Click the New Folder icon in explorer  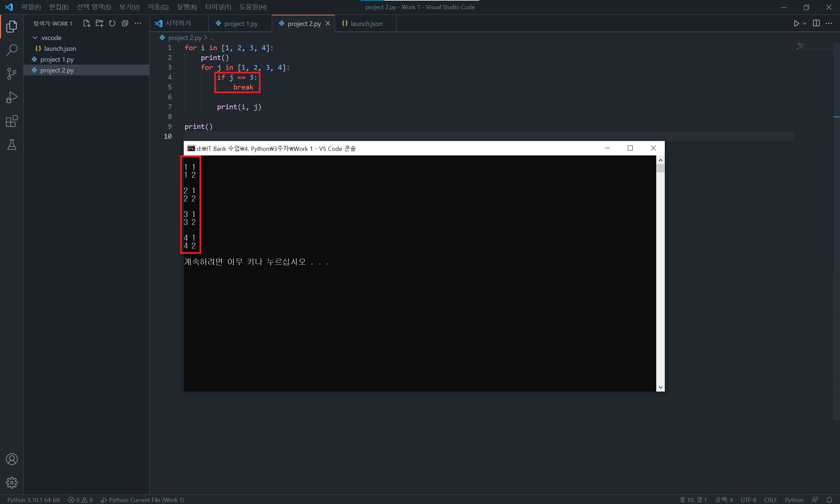(x=99, y=23)
